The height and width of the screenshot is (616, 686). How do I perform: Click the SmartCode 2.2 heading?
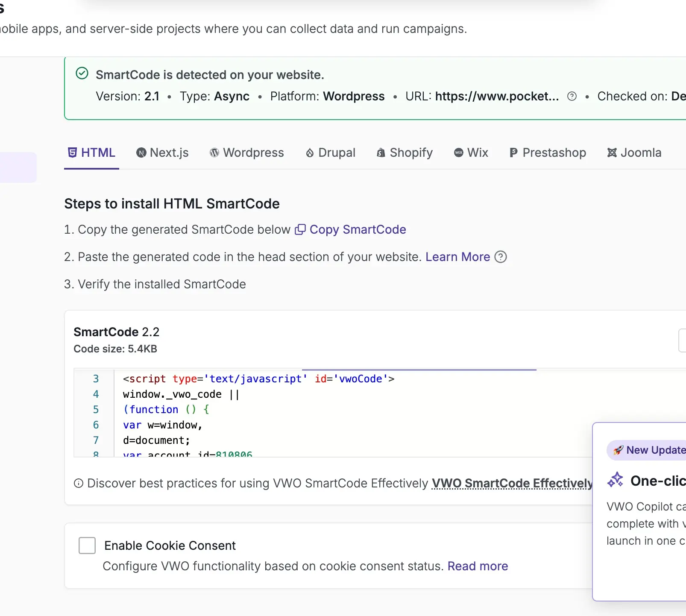click(x=116, y=332)
